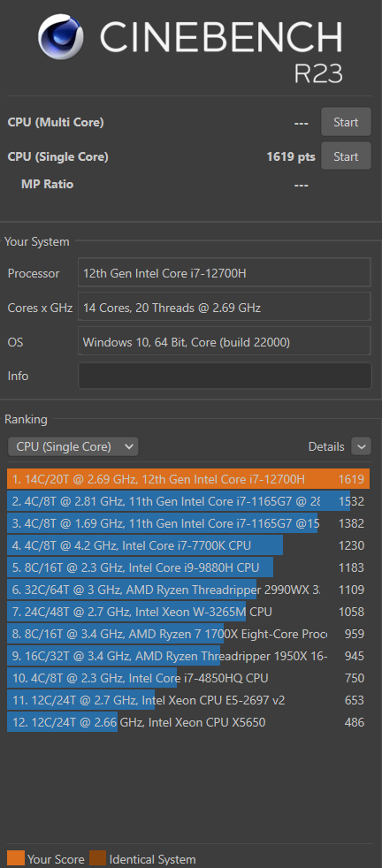Start the CPU Multi Core test

coord(346,122)
